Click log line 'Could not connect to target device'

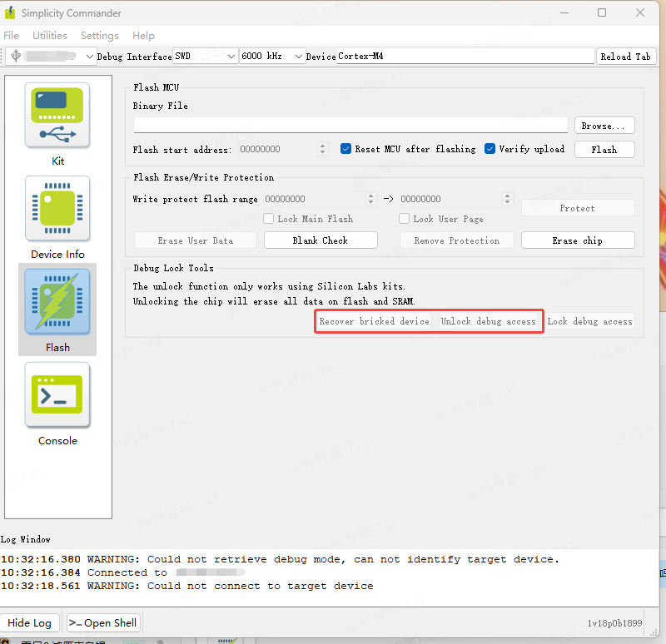tap(187, 586)
